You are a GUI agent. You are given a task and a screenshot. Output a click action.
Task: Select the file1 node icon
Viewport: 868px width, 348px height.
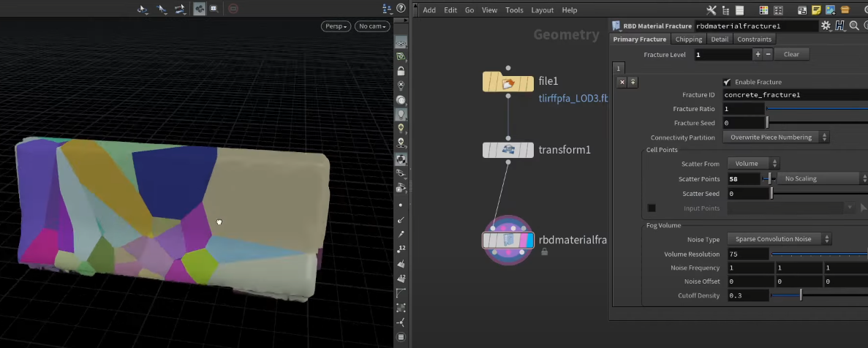coord(507,83)
